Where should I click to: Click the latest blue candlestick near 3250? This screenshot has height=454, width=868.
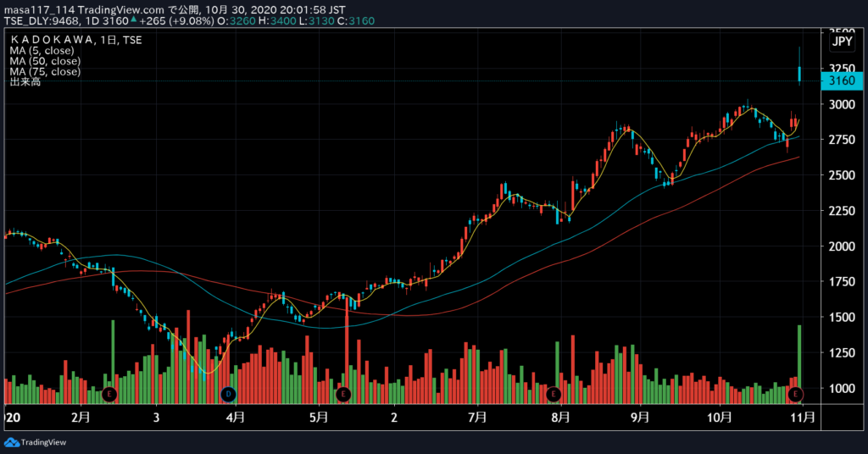pyautogui.click(x=799, y=75)
